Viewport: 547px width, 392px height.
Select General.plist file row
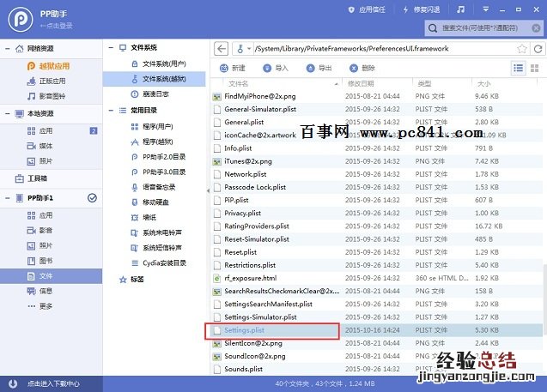376,123
